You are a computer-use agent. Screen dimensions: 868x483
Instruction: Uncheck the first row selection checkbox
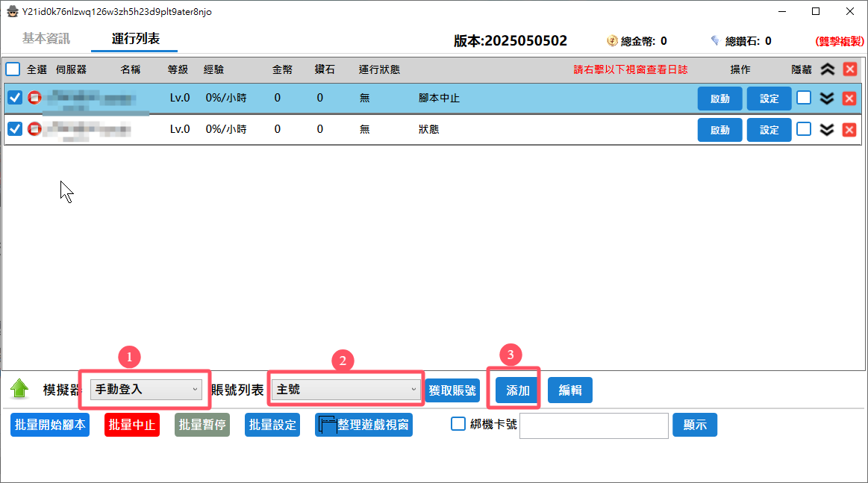[x=15, y=98]
